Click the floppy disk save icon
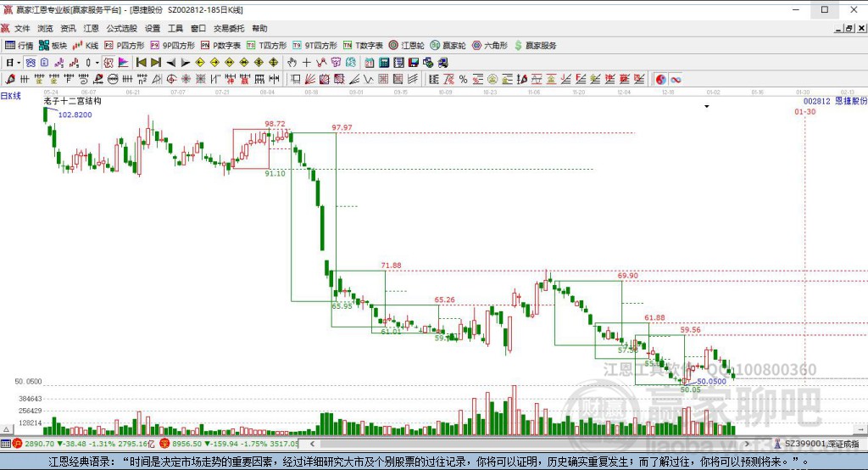The height and width of the screenshot is (470, 868). pos(414,63)
